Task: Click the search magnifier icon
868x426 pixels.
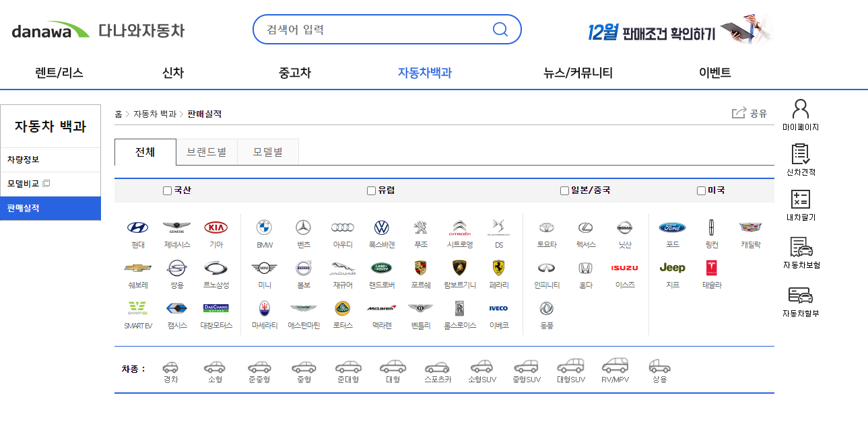Action: [500, 29]
